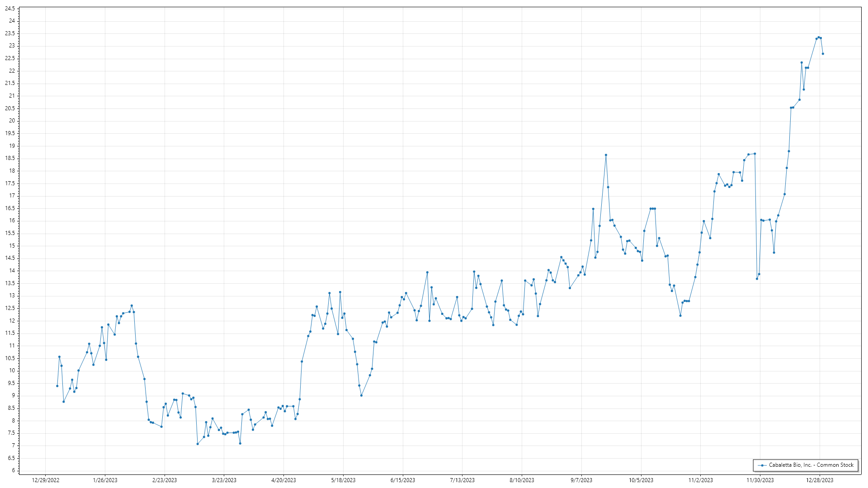
Task: Click the 11/30/2023 x-axis date label
Action: tap(760, 480)
